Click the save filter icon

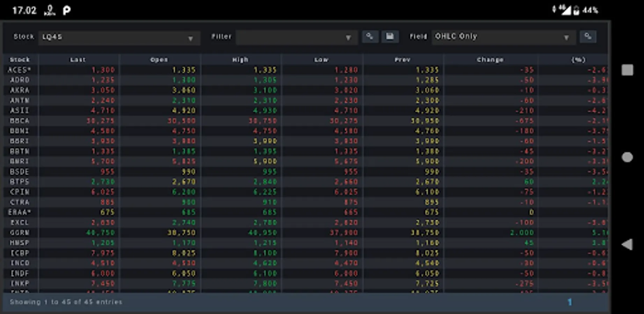(390, 37)
